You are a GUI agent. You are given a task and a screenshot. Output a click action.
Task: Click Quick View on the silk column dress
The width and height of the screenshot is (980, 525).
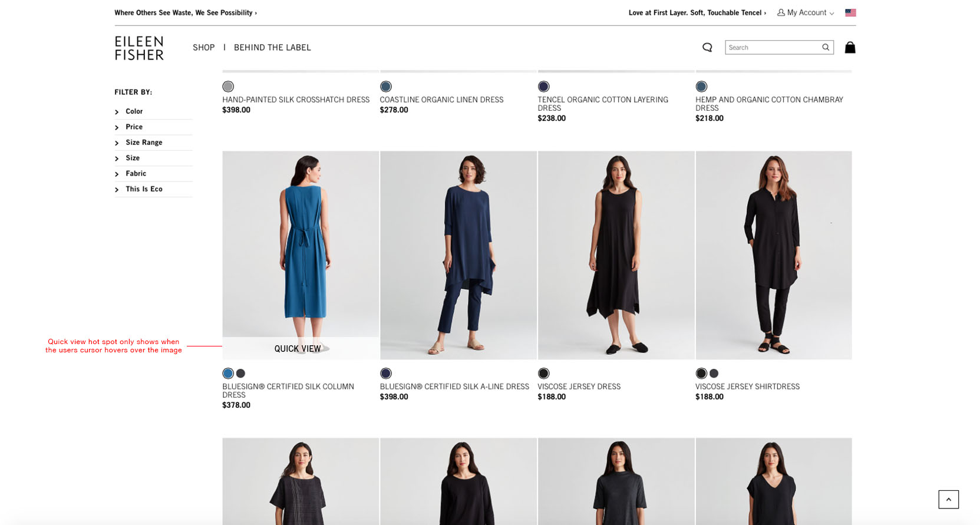(298, 349)
